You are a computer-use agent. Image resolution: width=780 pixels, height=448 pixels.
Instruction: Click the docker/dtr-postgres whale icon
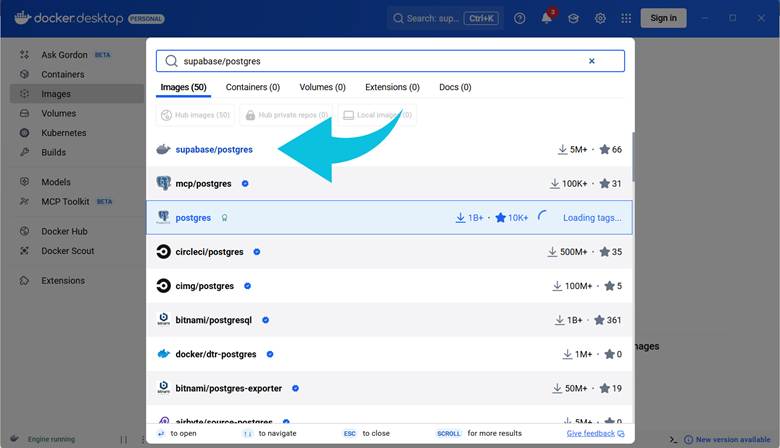[x=163, y=354]
